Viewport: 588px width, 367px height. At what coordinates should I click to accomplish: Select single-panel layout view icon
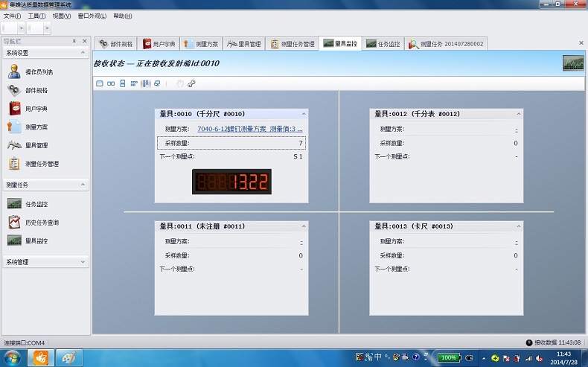(100, 83)
